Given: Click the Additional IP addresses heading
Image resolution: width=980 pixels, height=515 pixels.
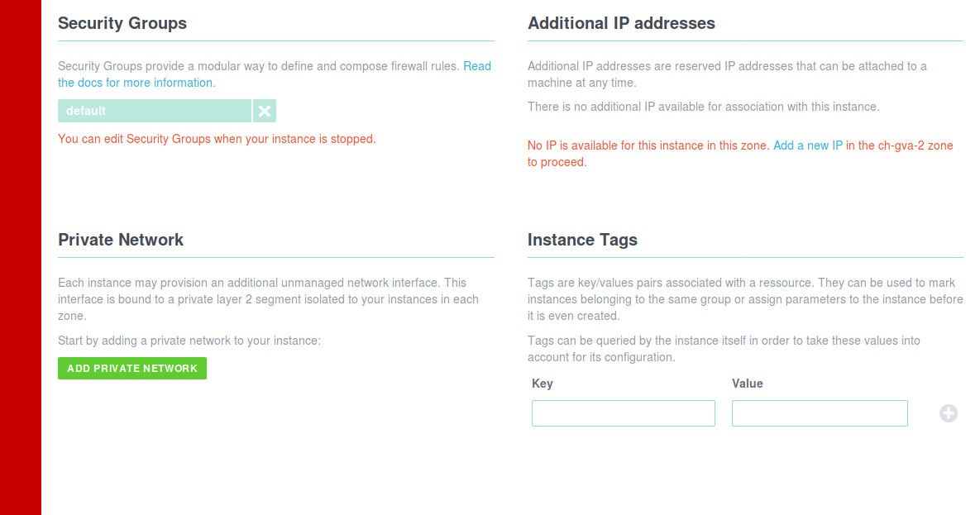Looking at the screenshot, I should coord(621,23).
